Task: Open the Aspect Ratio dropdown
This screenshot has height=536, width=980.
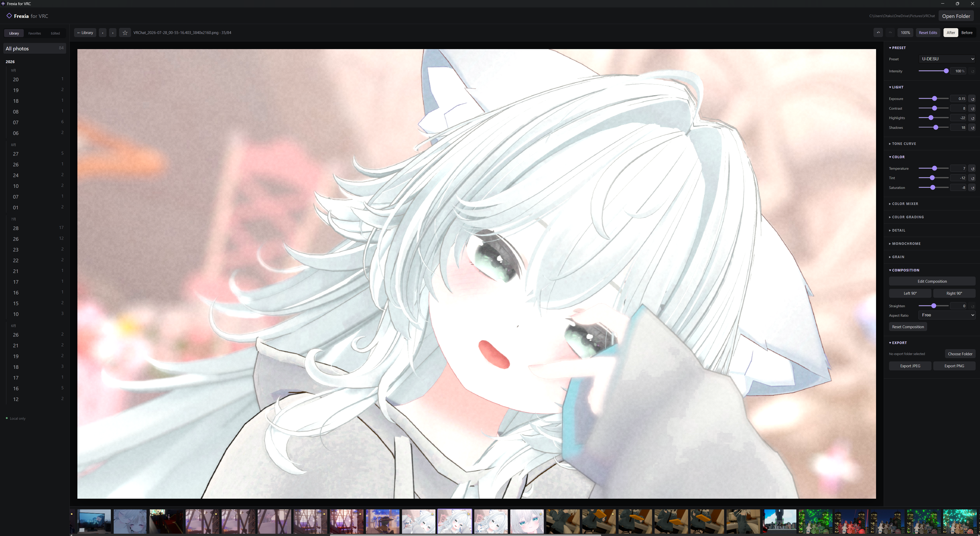Action: pos(947,315)
